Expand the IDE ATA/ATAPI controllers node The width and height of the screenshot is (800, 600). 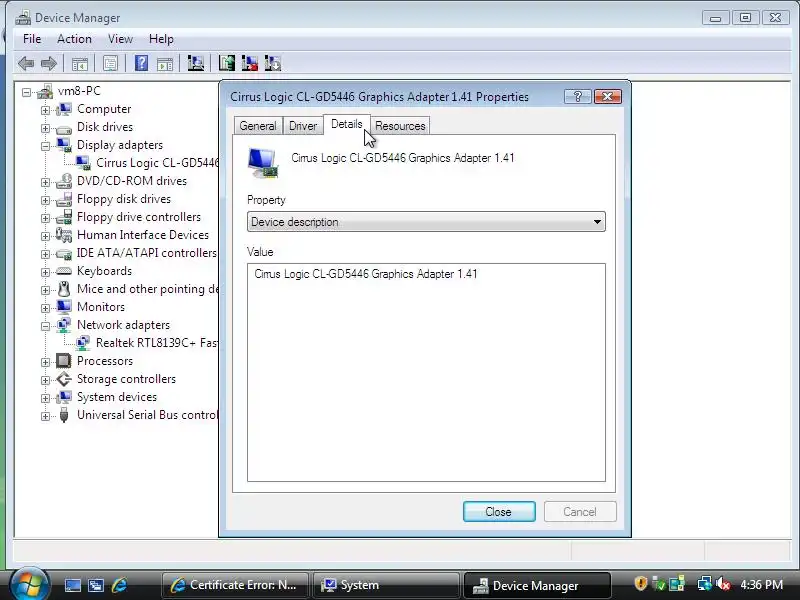(x=45, y=254)
